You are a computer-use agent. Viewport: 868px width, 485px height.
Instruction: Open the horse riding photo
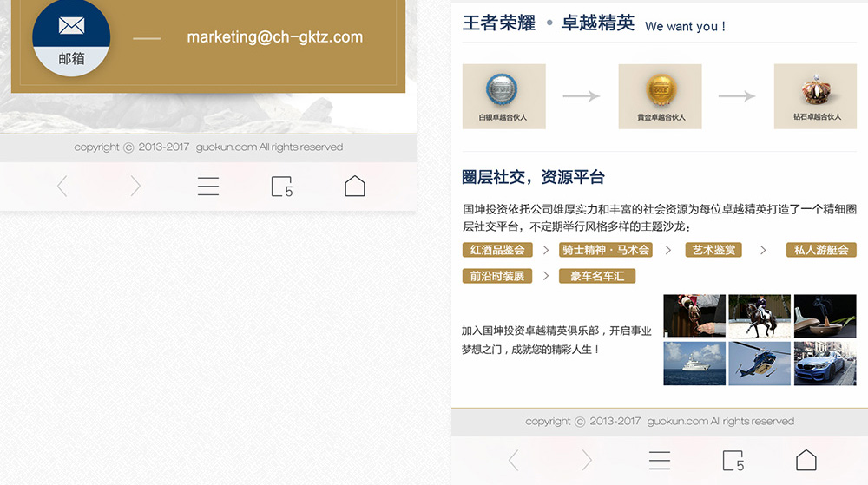[759, 316]
